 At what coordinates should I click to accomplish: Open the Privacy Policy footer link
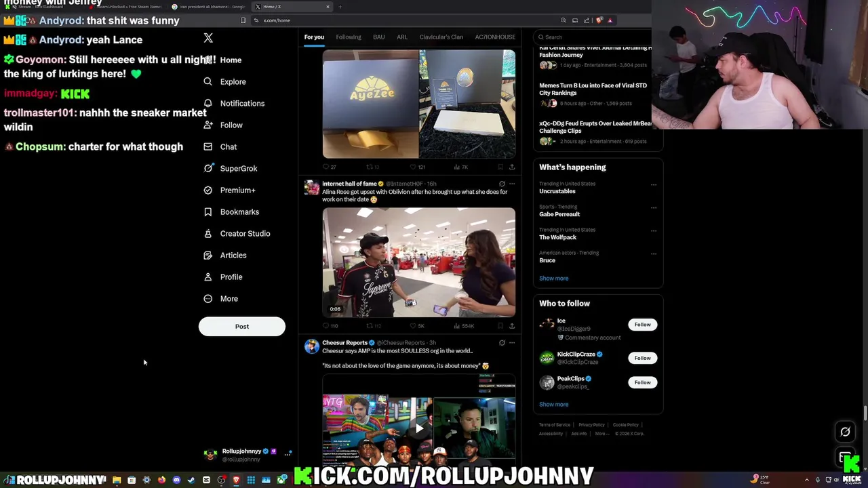(x=591, y=425)
